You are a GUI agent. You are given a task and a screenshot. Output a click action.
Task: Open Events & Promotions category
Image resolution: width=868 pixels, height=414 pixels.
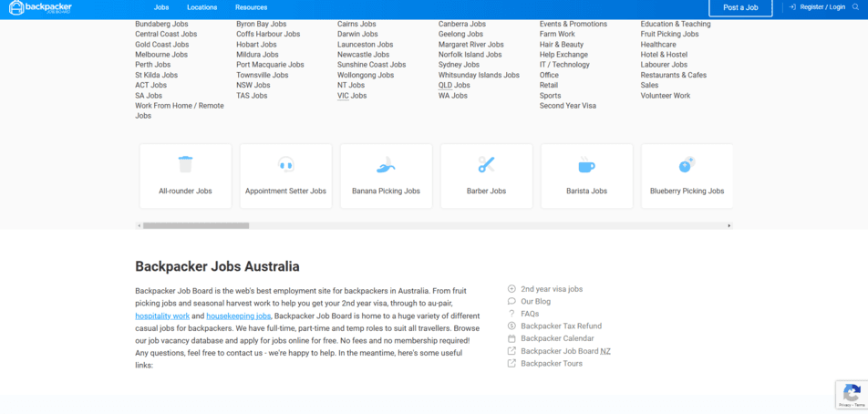click(573, 25)
